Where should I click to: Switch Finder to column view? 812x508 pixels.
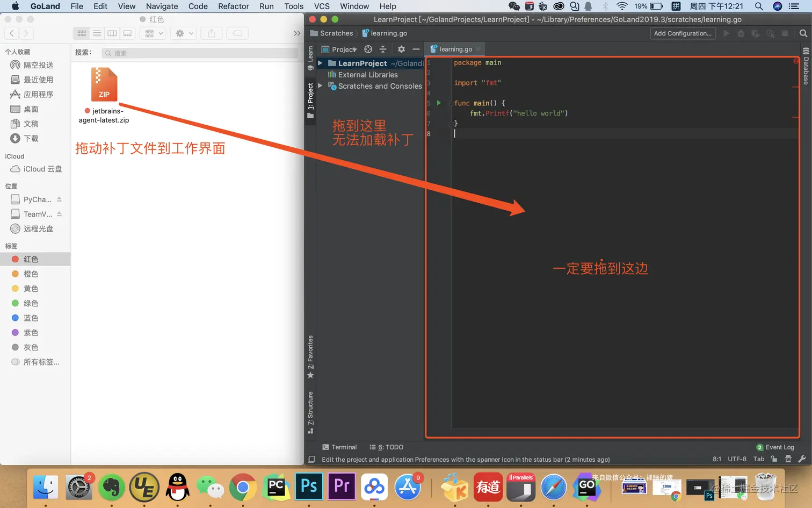coord(112,33)
